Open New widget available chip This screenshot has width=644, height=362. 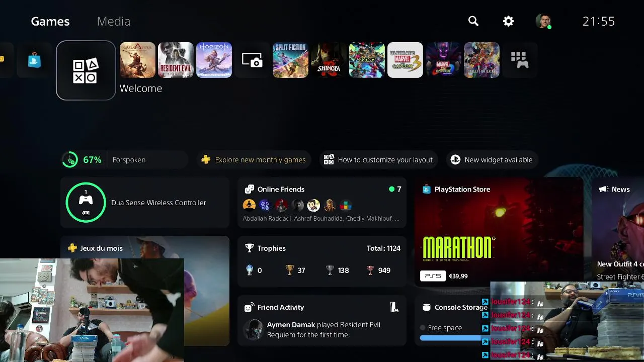[x=492, y=160]
